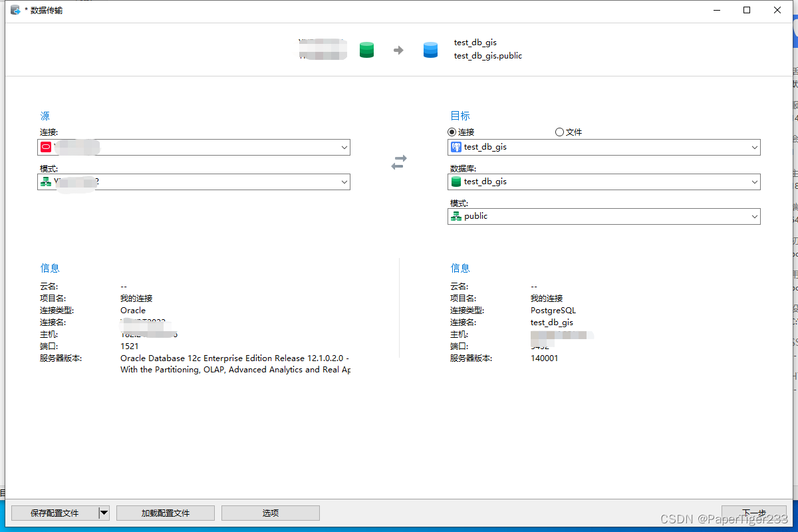The width and height of the screenshot is (798, 532).
Task: Click the swap source and target arrows icon
Action: point(398,162)
